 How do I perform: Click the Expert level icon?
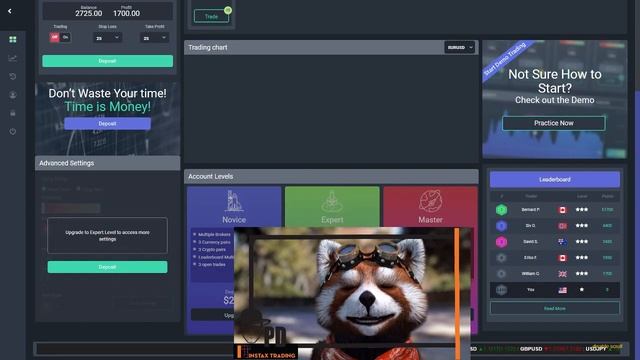(x=332, y=201)
